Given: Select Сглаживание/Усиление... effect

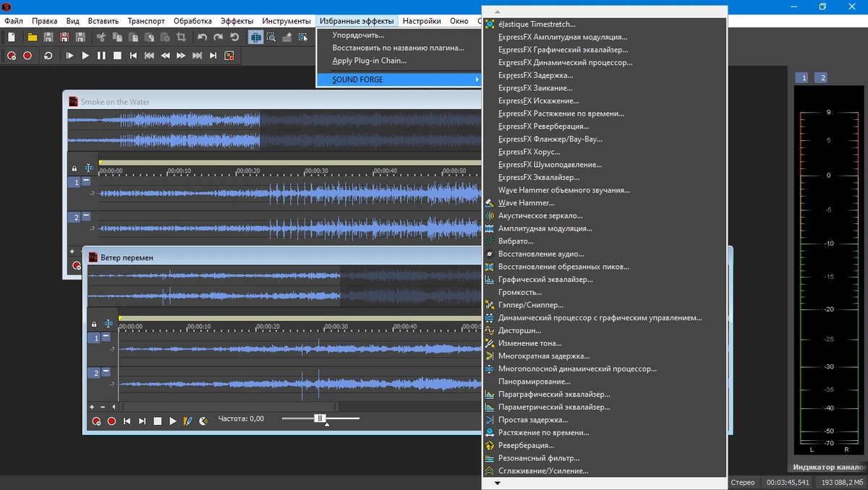Looking at the screenshot, I should click(x=604, y=471).
